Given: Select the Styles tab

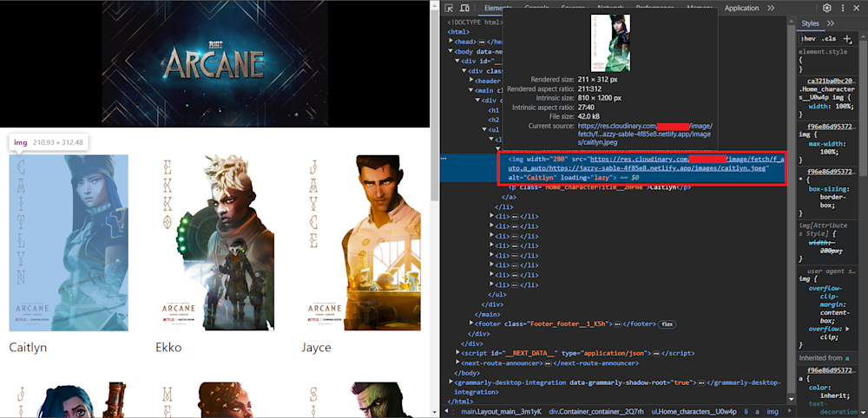Looking at the screenshot, I should 810,23.
